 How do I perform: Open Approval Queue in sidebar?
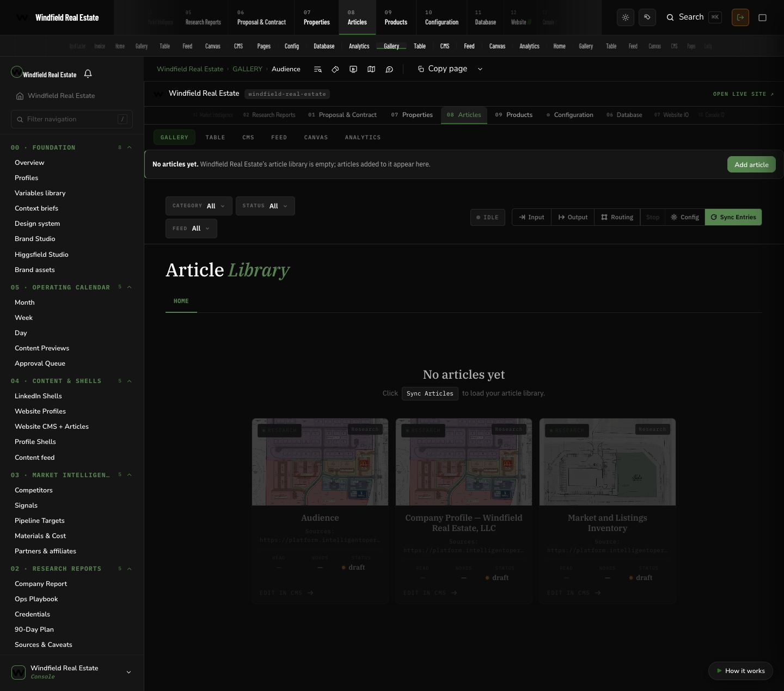(x=40, y=363)
